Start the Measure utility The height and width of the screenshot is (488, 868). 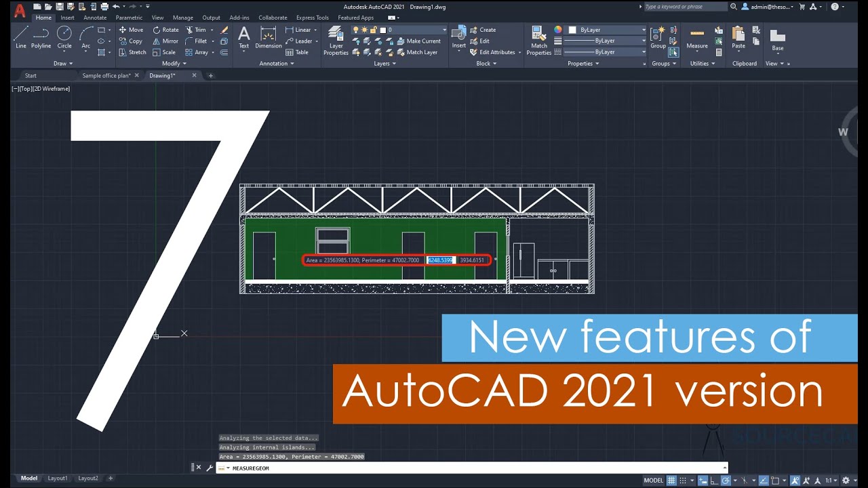coord(697,37)
